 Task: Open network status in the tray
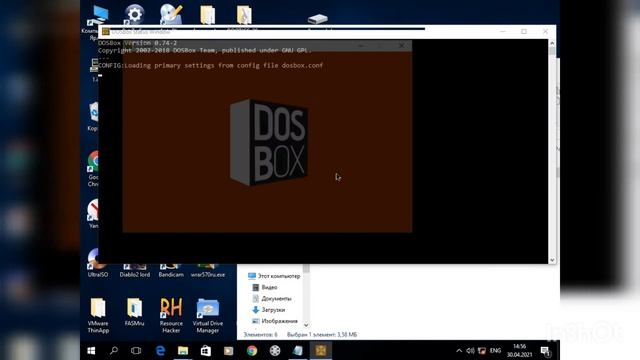coord(482,351)
